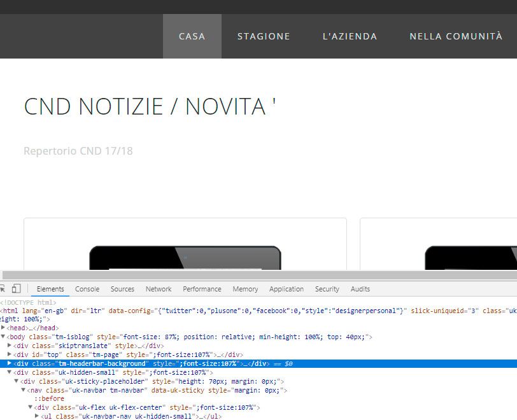Switch to the Console tab
The height and width of the screenshot is (420, 517).
(87, 289)
